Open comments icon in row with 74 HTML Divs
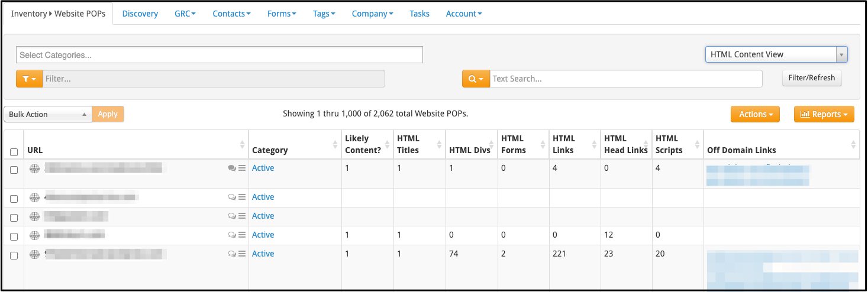Image resolution: width=868 pixels, height=292 pixels. [232, 254]
